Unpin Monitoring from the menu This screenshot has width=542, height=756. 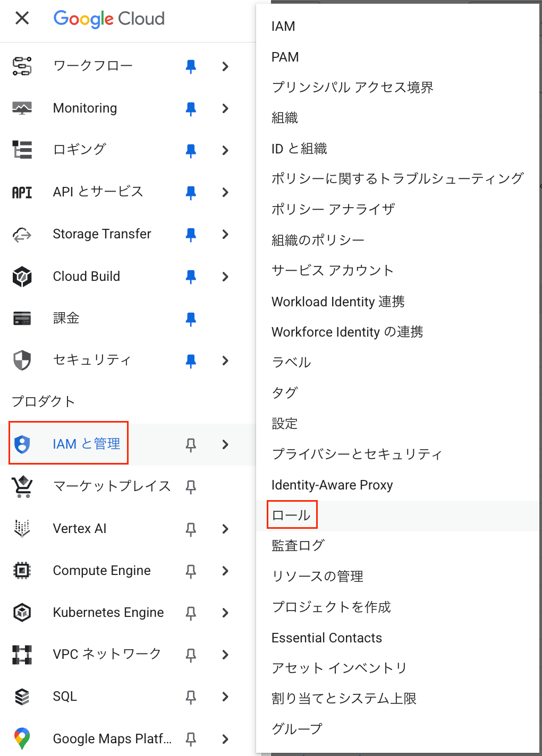coord(191,109)
